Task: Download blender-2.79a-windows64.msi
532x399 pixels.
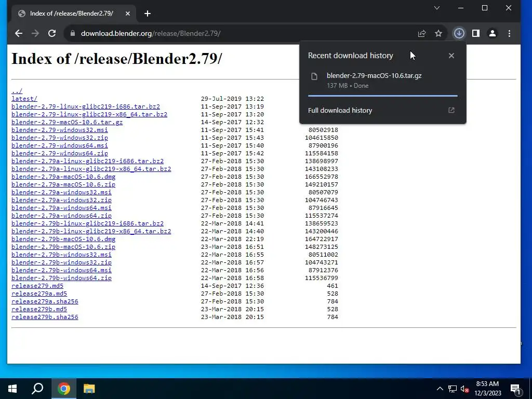Action: 61,208
